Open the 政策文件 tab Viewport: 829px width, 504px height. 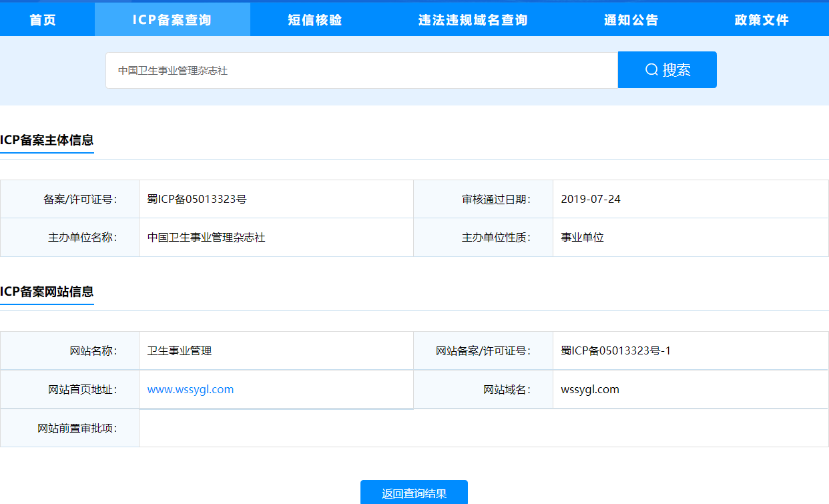pyautogui.click(x=762, y=20)
